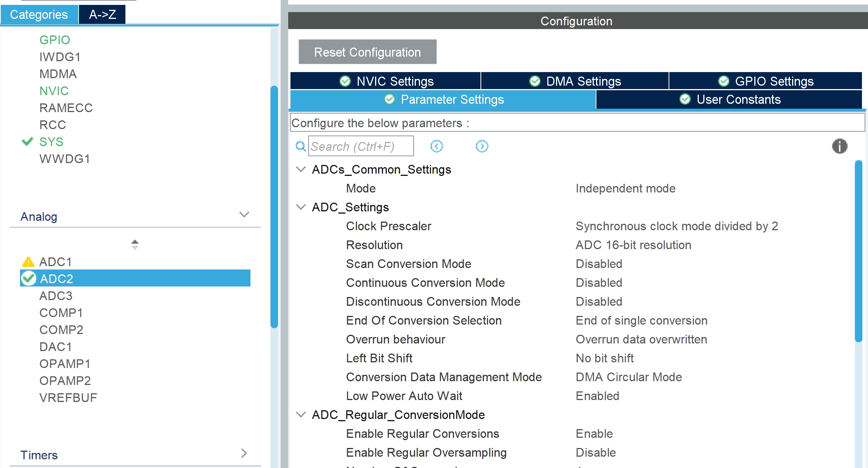868x468 pixels.
Task: Select VREFBUF in the Analog list
Action: pyautogui.click(x=68, y=397)
